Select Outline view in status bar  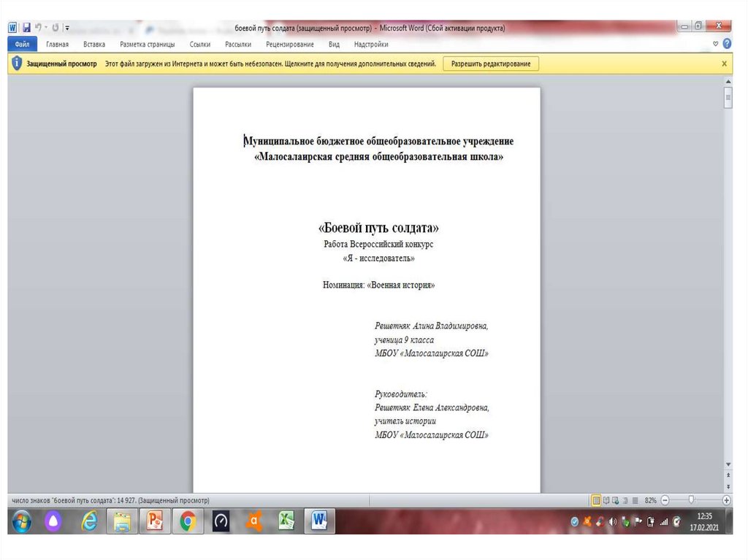[625, 500]
